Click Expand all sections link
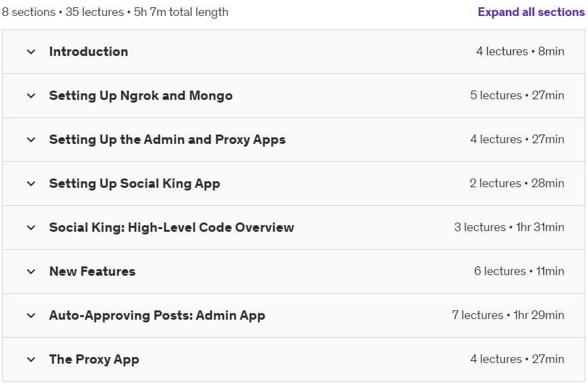Viewport: 588px width, 385px height. point(531,12)
